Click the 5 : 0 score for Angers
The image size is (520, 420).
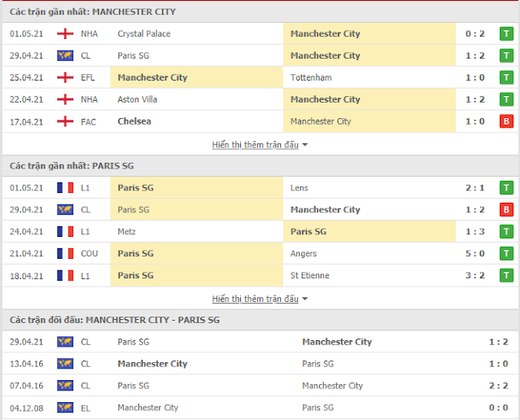[475, 253]
